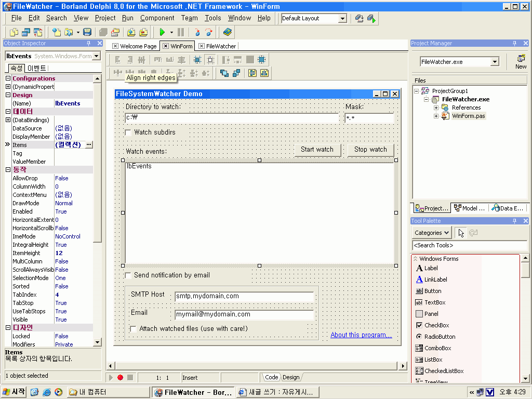Expand the References tree node
Screen dimensions: 532x399
[436, 108]
